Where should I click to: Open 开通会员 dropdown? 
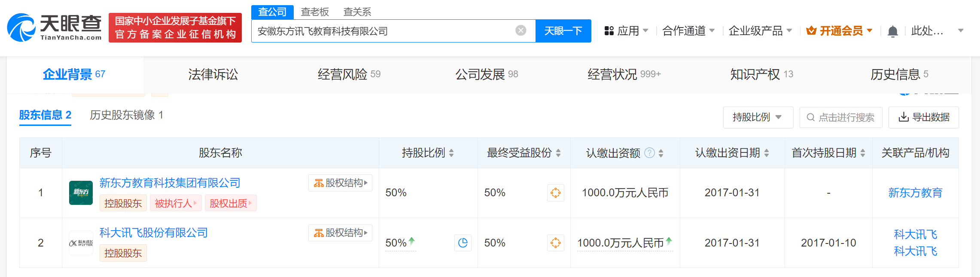(x=840, y=31)
